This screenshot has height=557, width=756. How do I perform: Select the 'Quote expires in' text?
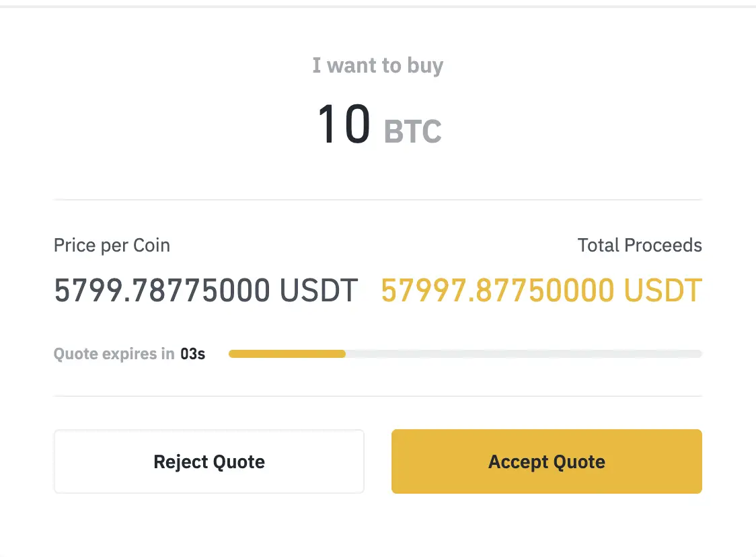(x=114, y=353)
